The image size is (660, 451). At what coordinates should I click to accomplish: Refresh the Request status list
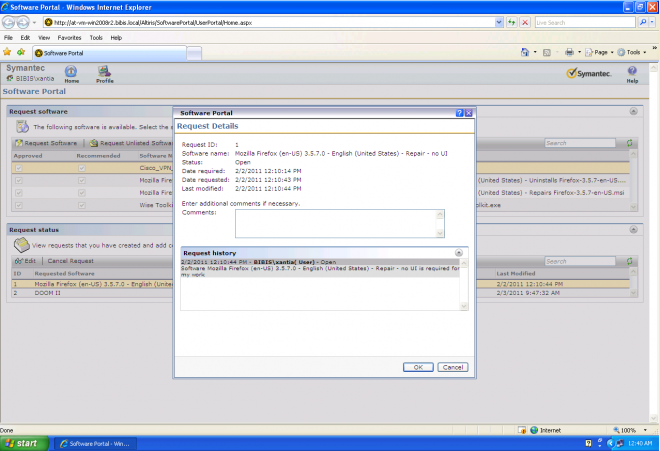coord(629,261)
